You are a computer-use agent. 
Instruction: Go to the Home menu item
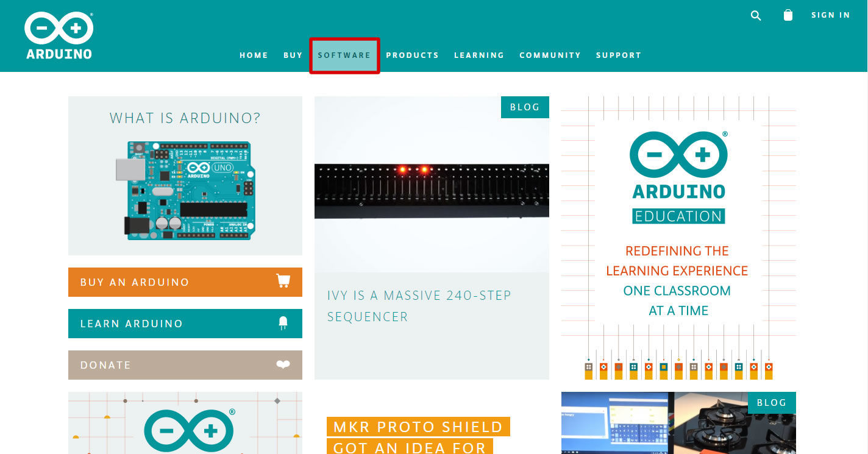tap(254, 55)
